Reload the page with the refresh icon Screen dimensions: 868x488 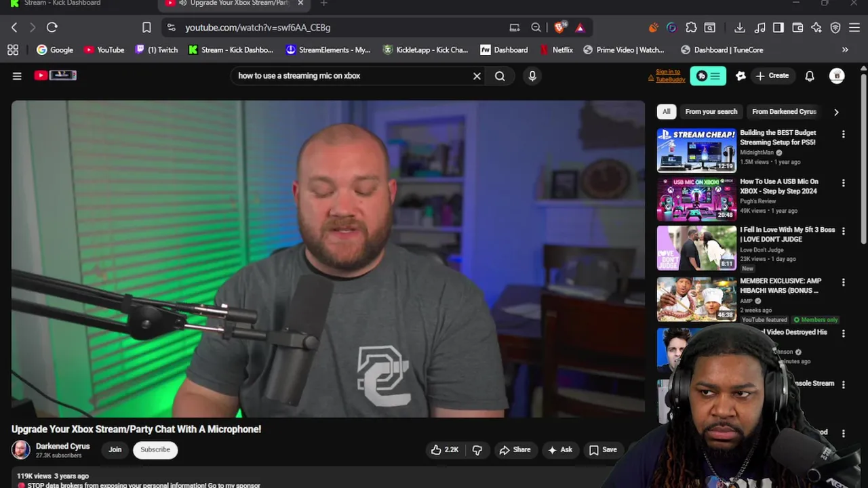tap(52, 27)
